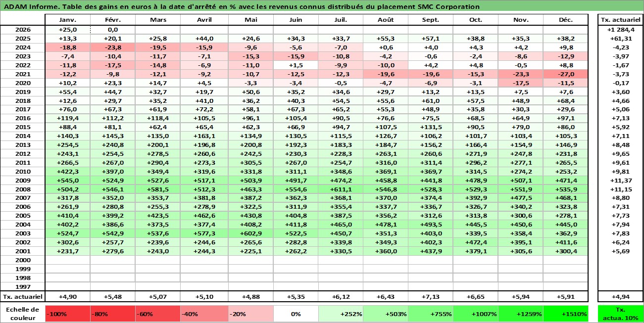644x323 pixels.
Task: Select the 'Févr.' column header
Action: click(x=112, y=20)
